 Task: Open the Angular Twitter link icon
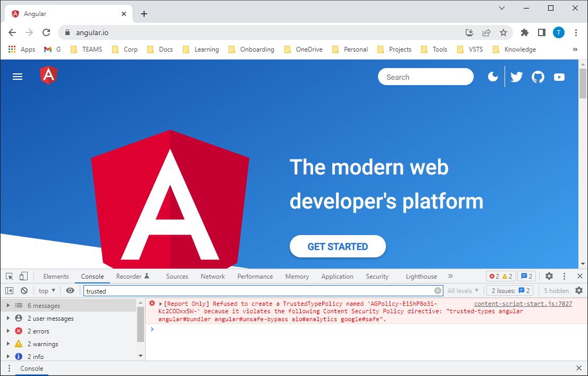coord(516,77)
